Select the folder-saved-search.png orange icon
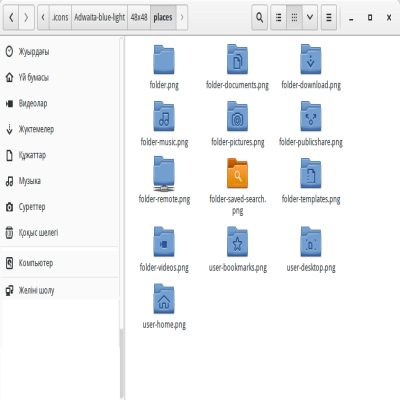 click(237, 174)
